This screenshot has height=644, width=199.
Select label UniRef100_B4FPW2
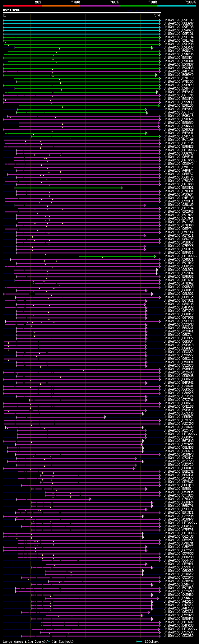[x=178, y=308]
